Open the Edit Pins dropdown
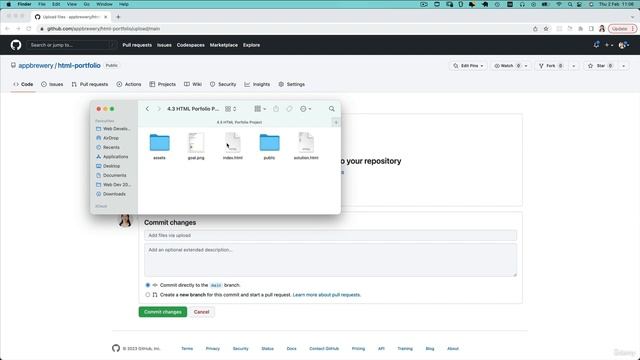The width and height of the screenshot is (640, 360). pos(468,66)
